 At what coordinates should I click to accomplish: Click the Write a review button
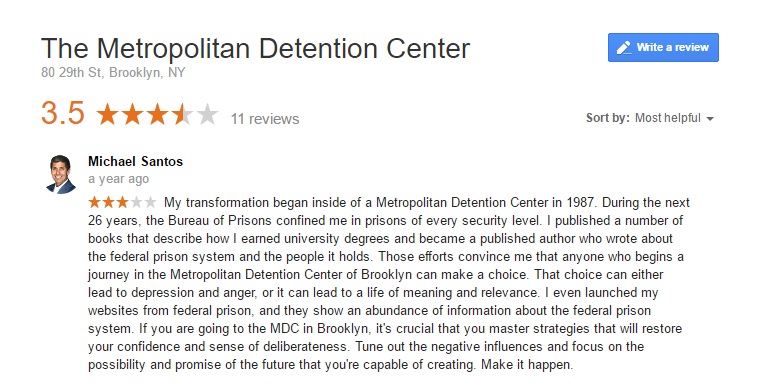pos(663,47)
